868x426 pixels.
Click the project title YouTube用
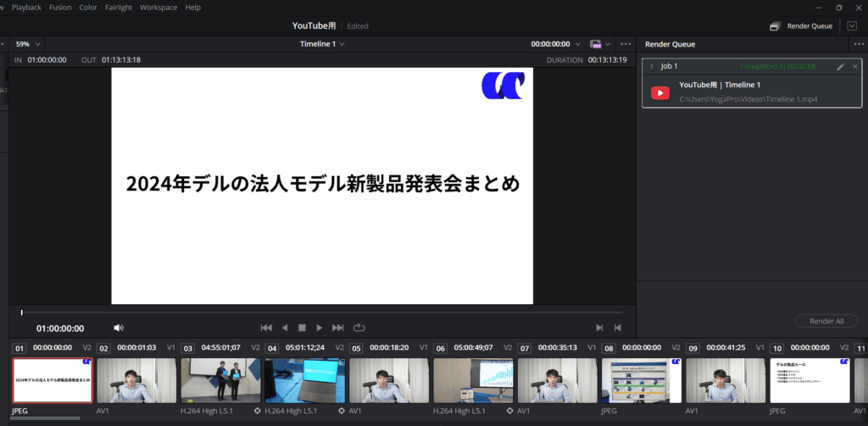314,26
